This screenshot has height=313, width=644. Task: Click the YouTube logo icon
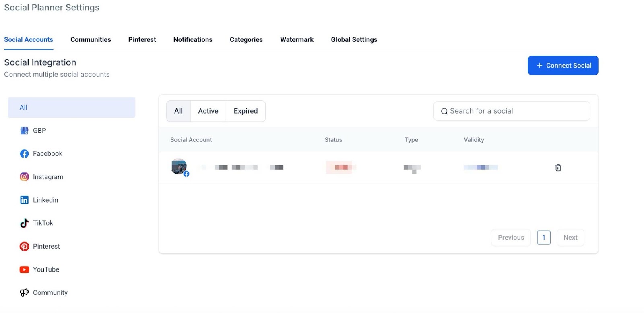click(24, 269)
